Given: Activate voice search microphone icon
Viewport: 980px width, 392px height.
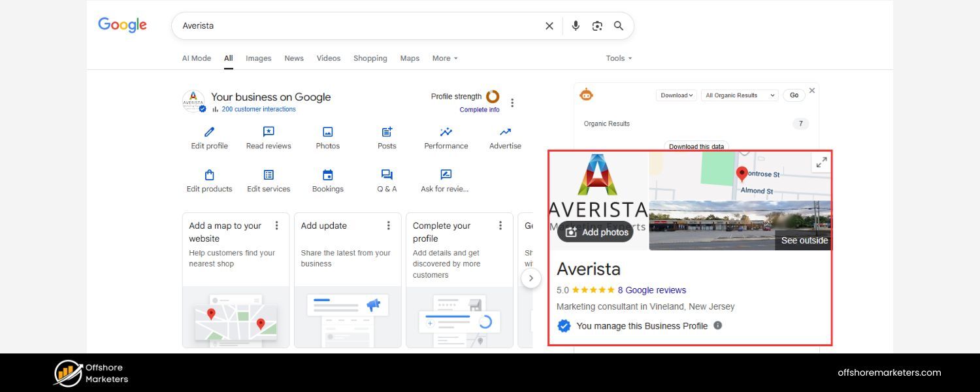Looking at the screenshot, I should coord(576,25).
